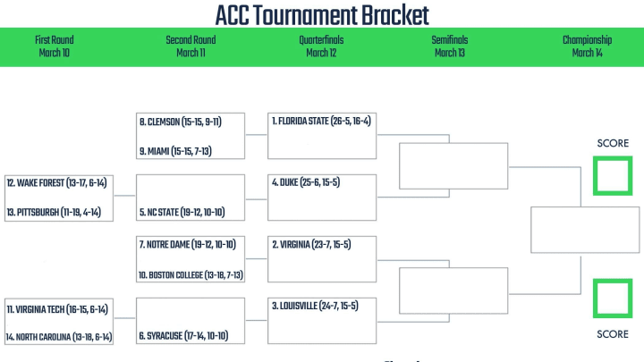Select 11. Virginia Tech team

(57, 309)
